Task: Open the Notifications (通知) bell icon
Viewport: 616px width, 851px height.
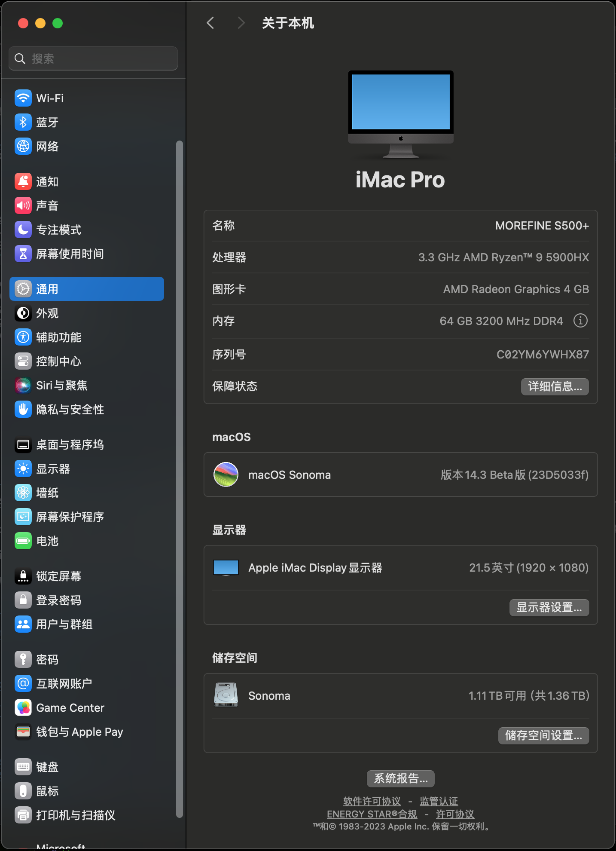Action: [23, 181]
